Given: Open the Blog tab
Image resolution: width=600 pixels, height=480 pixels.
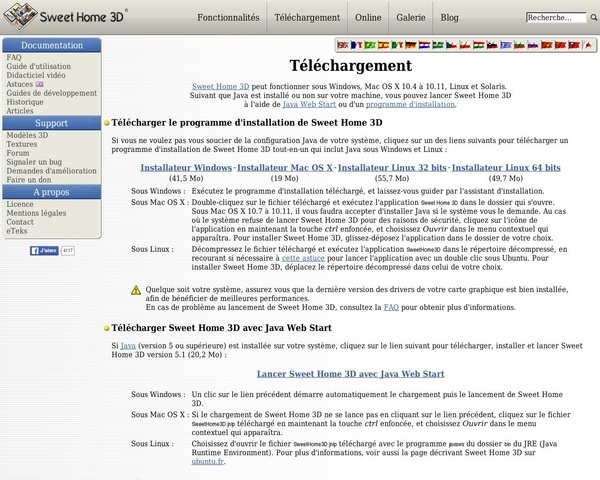Looking at the screenshot, I should click(x=450, y=17).
